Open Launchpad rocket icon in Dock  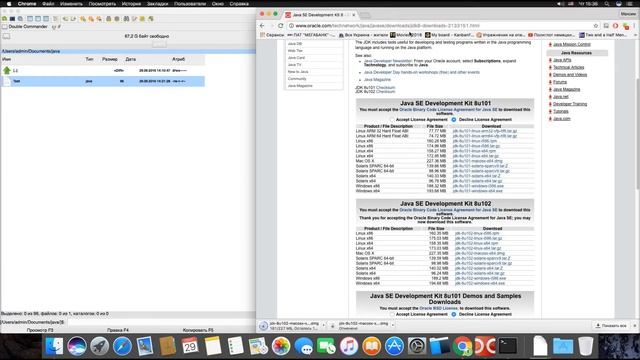pos(100,346)
